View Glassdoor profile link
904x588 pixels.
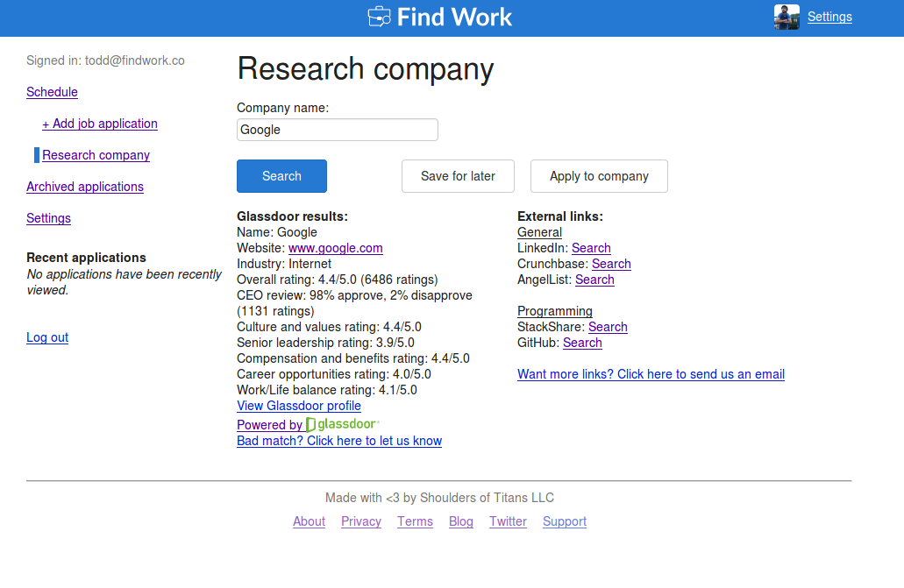point(299,406)
